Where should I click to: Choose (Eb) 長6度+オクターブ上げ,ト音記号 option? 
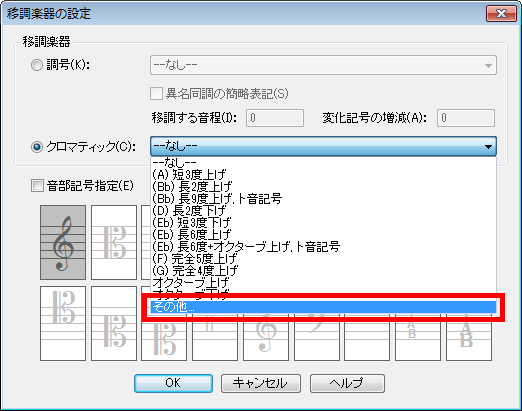323,247
